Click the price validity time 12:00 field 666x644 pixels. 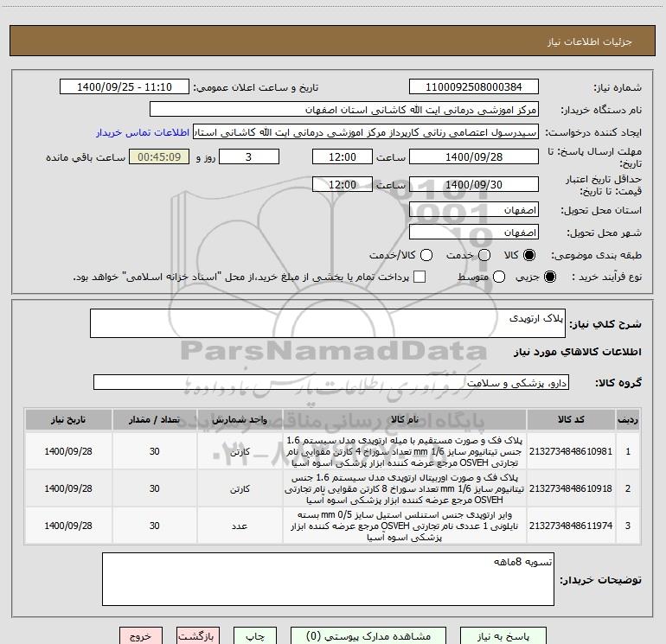point(343,184)
